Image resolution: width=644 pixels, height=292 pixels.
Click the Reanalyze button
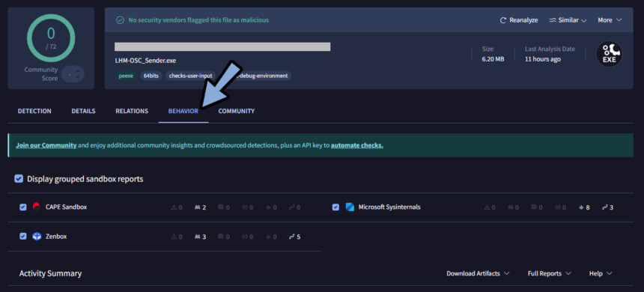tap(519, 20)
